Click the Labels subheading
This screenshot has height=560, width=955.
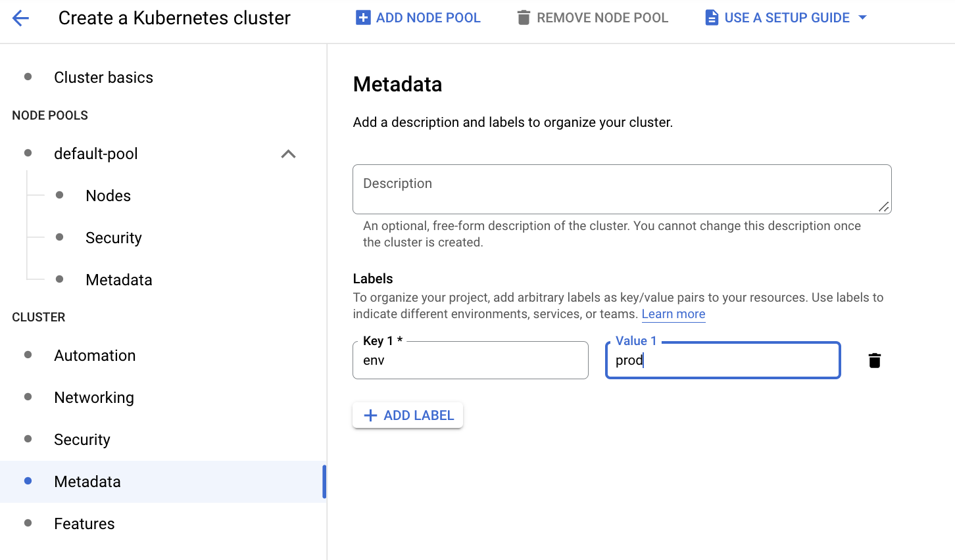373,279
